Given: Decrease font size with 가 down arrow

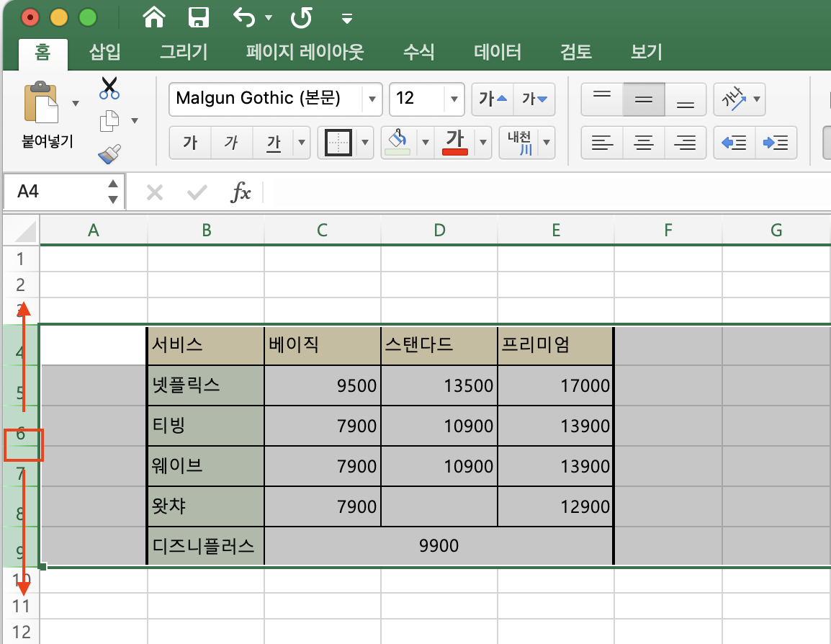Looking at the screenshot, I should (x=534, y=99).
